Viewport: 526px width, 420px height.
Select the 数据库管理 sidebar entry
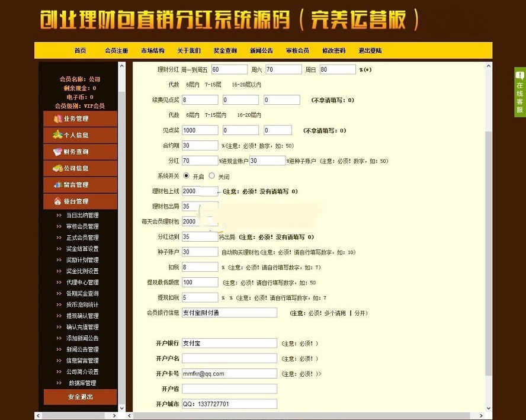[x=83, y=383]
